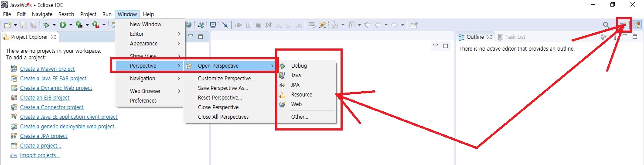The image size is (644, 165).
Task: Click the New file toolbar icon
Action: pos(7,25)
